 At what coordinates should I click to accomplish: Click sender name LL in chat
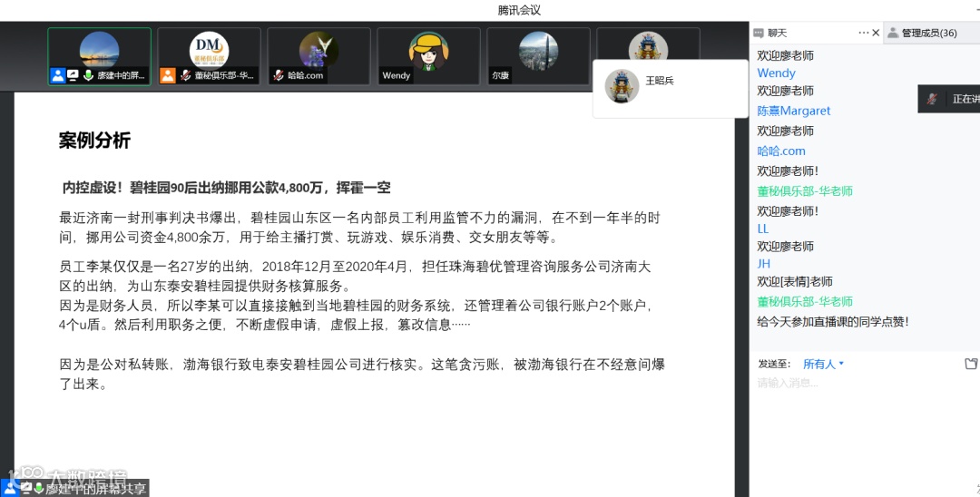coord(763,229)
